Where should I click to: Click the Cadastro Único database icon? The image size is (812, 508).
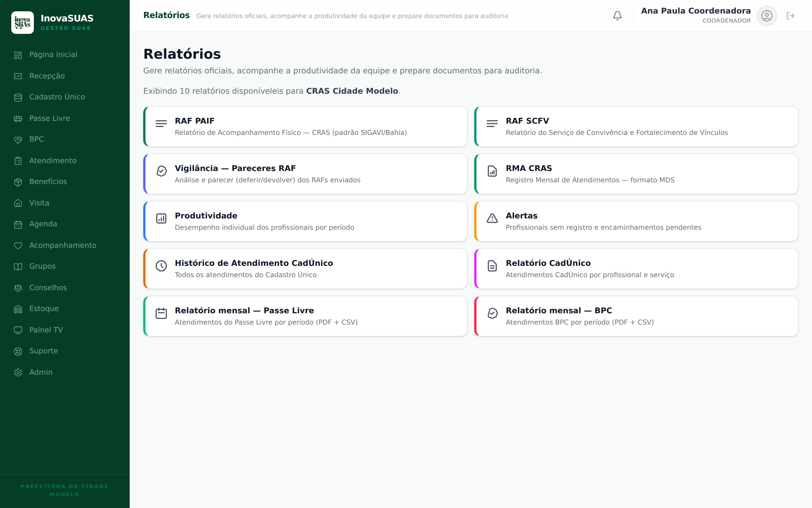point(18,97)
